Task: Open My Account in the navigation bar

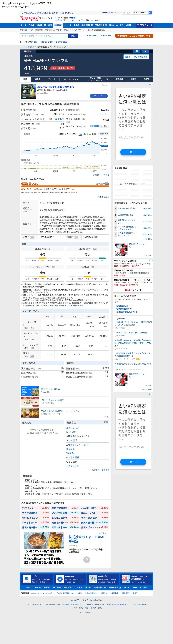Action: [x=145, y=25]
